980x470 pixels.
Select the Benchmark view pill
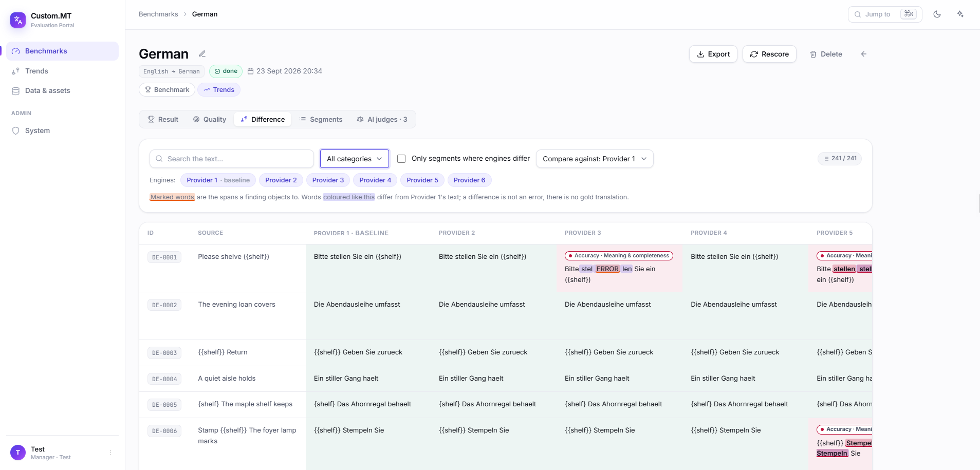[x=167, y=90]
